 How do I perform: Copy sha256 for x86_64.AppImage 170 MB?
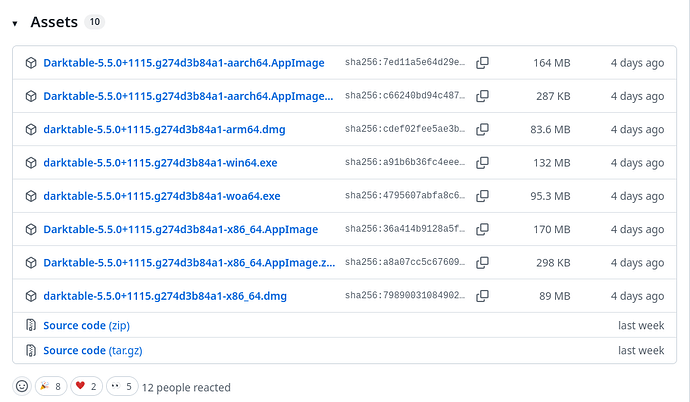point(482,229)
